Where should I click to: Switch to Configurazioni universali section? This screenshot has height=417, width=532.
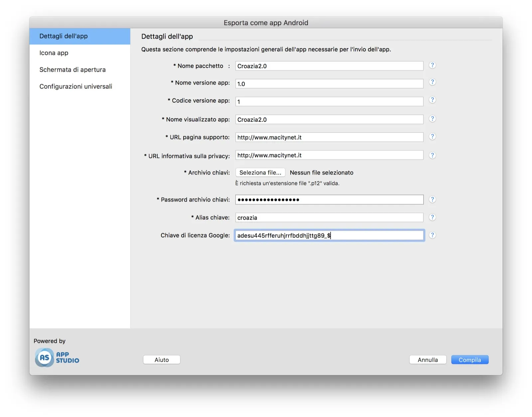pos(76,86)
